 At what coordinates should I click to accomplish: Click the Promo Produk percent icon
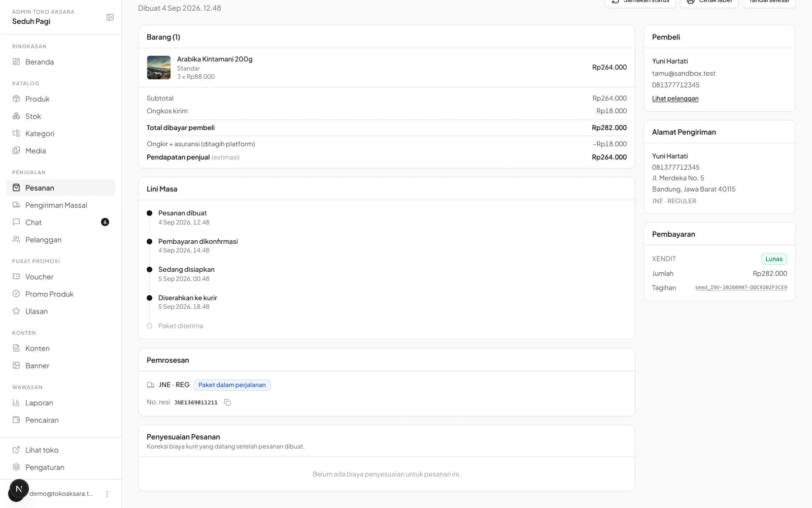[x=16, y=294]
